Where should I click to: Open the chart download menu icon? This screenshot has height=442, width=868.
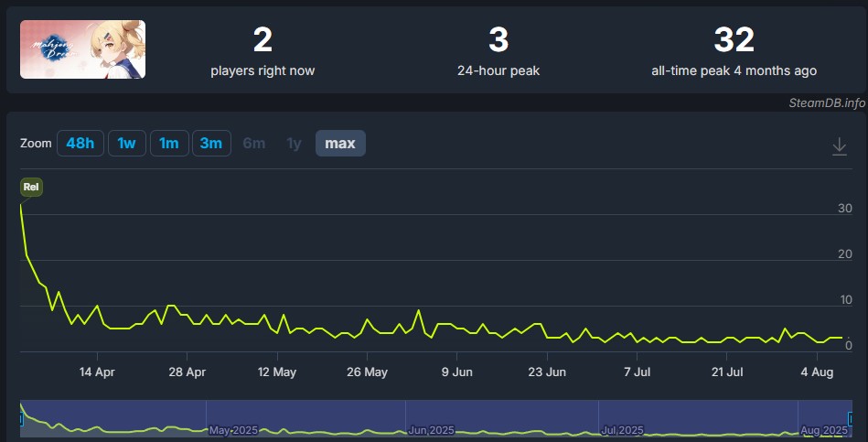tap(840, 146)
